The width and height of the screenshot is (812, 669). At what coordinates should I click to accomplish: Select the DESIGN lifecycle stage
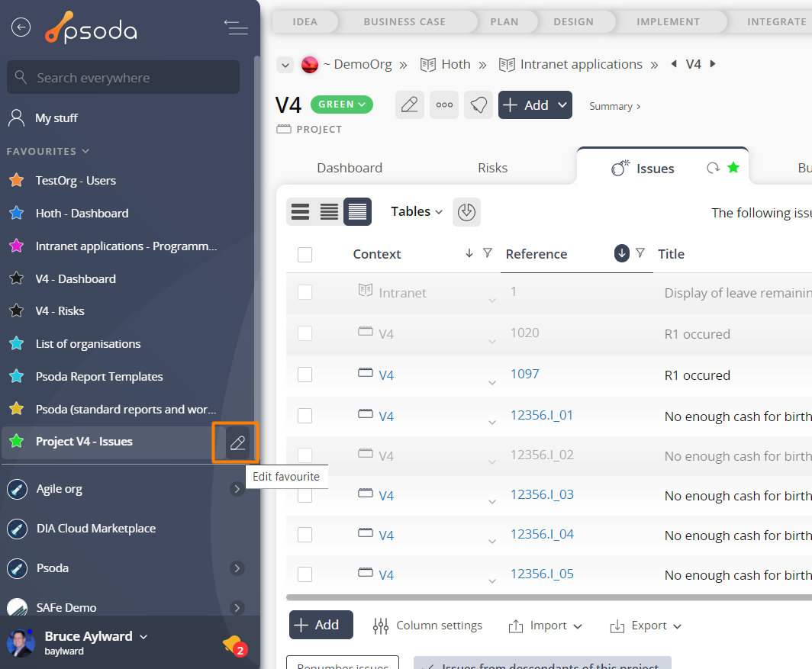pos(573,22)
